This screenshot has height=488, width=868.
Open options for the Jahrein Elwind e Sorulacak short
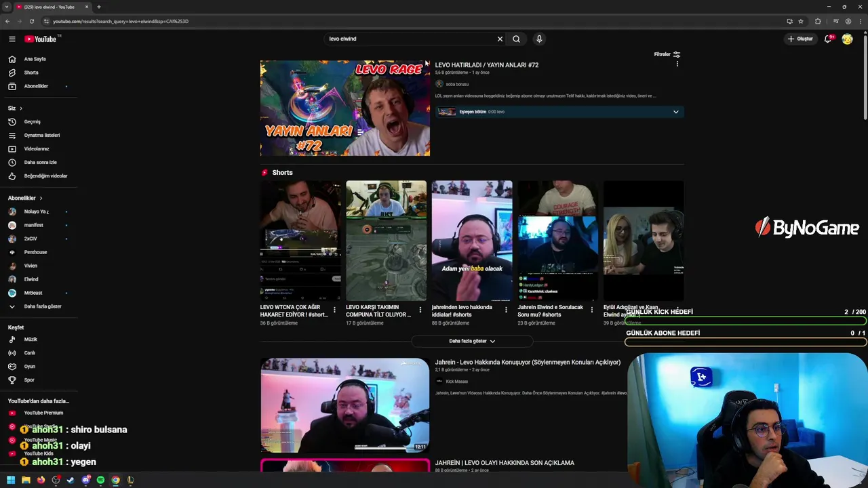click(591, 310)
